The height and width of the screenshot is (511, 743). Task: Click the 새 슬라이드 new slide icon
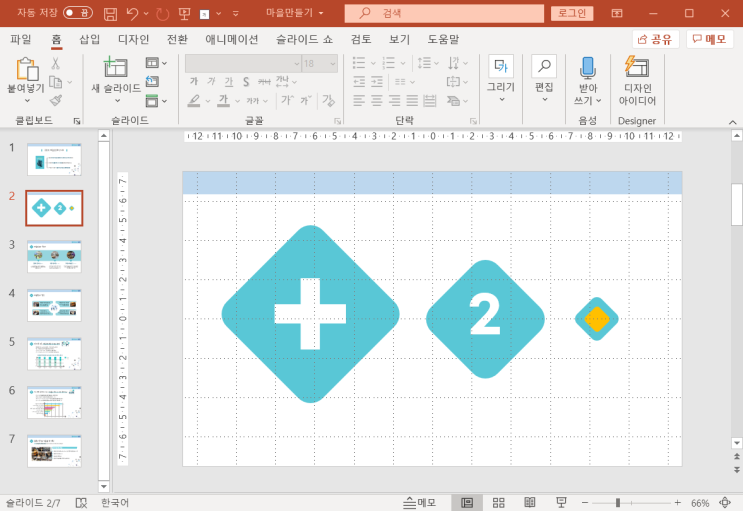click(x=116, y=67)
